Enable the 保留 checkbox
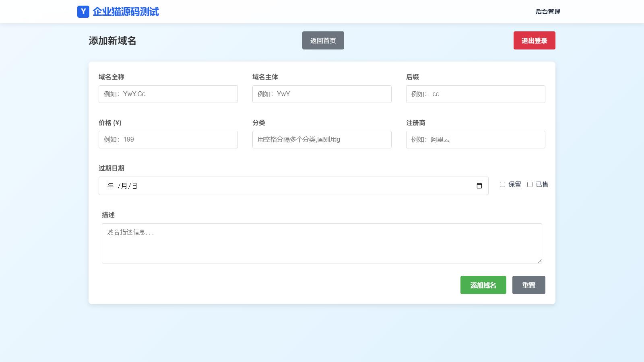Viewport: 644px width, 362px height. point(502,184)
